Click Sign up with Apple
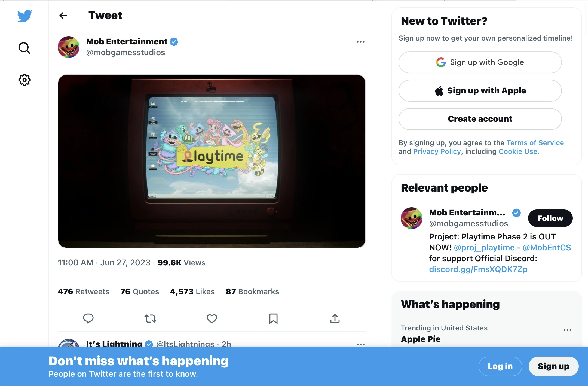This screenshot has height=386, width=588. click(480, 91)
